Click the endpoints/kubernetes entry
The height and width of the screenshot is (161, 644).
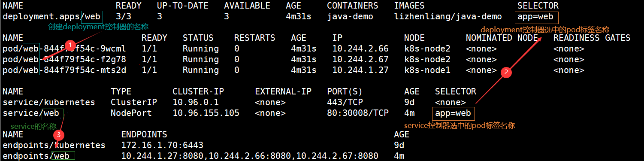[54, 145]
